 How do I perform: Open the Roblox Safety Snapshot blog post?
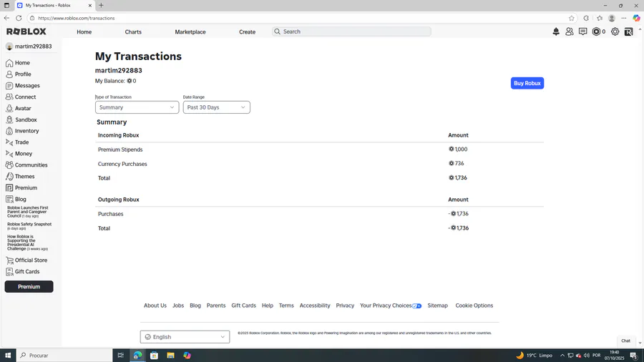coord(29,226)
